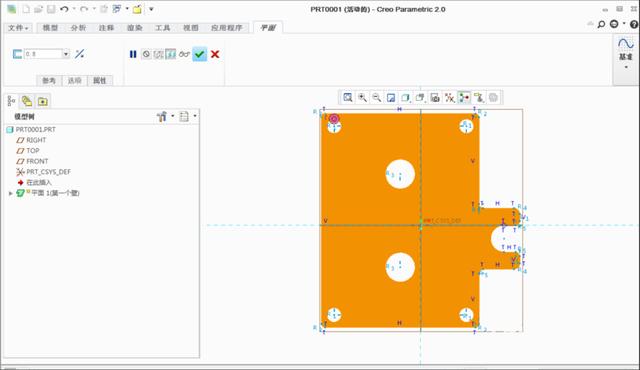Open the 文件 menu
The width and height of the screenshot is (640, 370).
click(18, 28)
